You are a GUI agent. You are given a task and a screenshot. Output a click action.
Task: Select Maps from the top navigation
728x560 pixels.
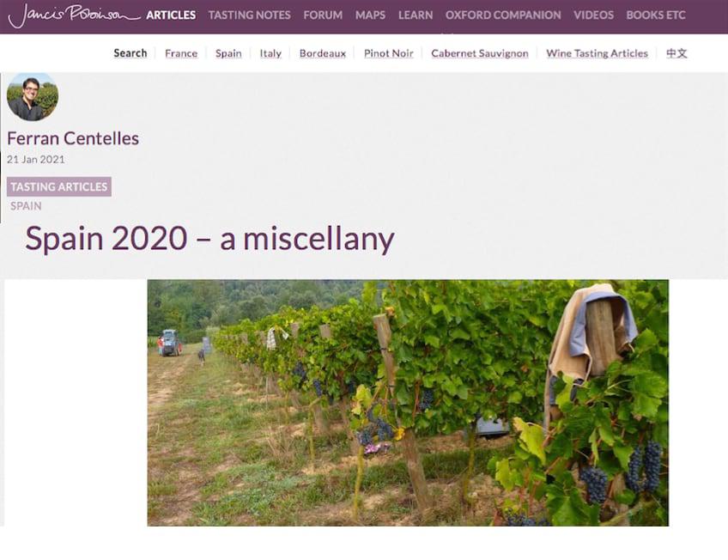(370, 15)
